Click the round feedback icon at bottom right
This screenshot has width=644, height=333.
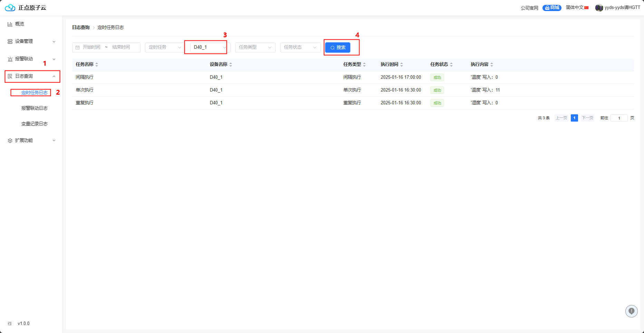pyautogui.click(x=631, y=311)
